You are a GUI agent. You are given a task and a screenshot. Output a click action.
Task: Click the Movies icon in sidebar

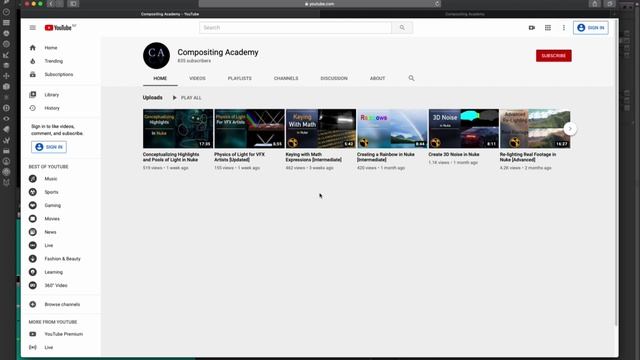[x=33, y=219]
